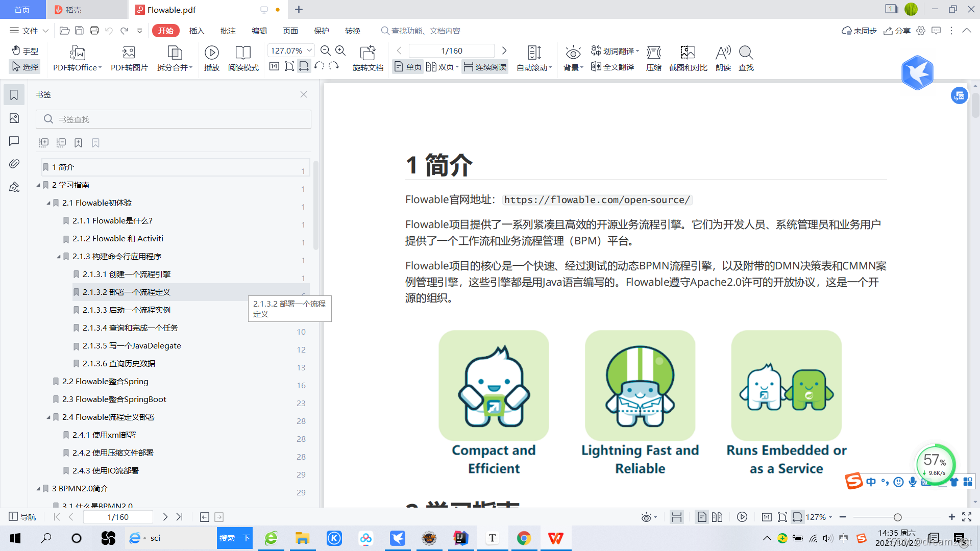Viewport: 980px width, 551px height.
Task: Click the PDF转Office convert icon
Action: [77, 53]
